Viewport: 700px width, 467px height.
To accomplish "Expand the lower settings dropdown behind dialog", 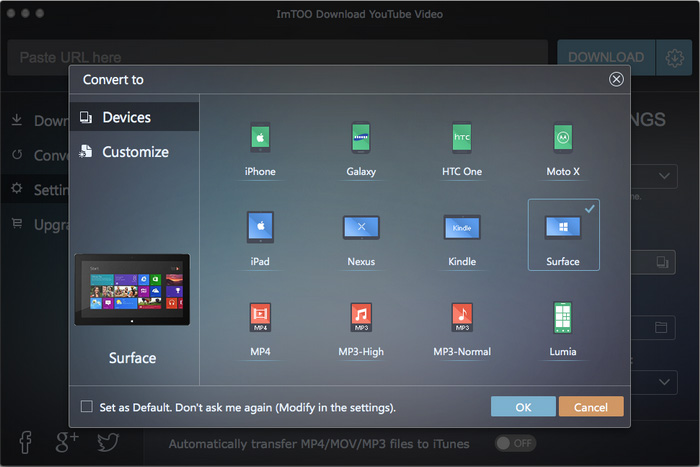I will coord(664,382).
